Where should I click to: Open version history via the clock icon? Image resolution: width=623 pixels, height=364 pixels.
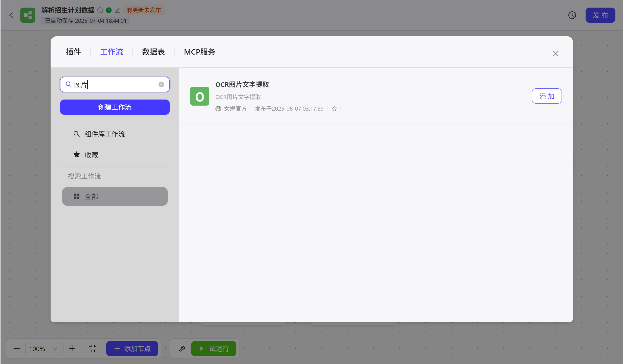coord(572,15)
